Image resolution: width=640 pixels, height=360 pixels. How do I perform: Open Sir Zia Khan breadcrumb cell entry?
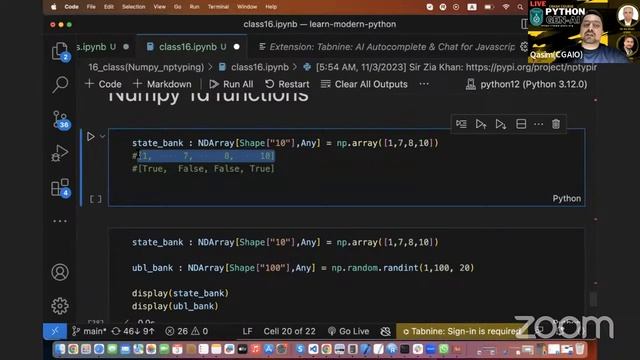(x=450, y=67)
